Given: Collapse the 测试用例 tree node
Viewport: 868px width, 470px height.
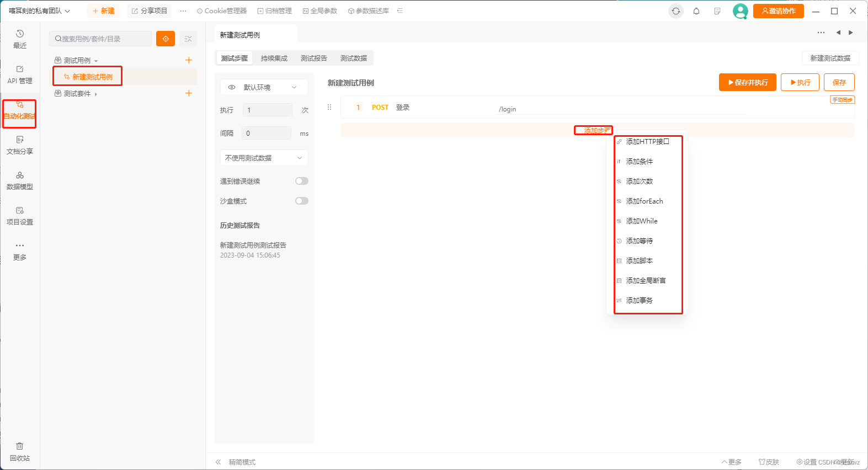Looking at the screenshot, I should pos(96,61).
